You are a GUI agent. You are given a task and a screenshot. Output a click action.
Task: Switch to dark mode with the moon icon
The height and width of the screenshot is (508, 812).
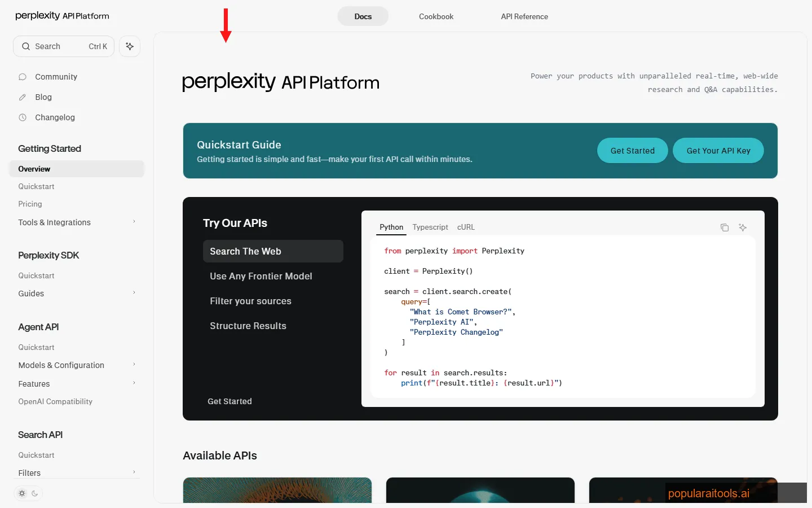point(35,493)
